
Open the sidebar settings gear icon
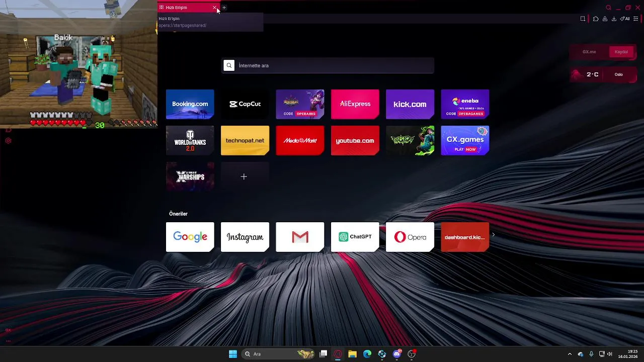[x=8, y=141]
